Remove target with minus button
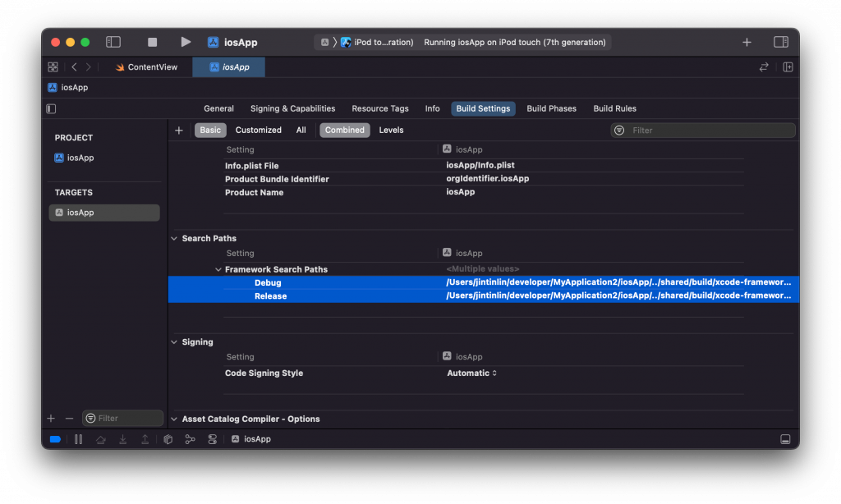The width and height of the screenshot is (841, 504). [x=69, y=418]
